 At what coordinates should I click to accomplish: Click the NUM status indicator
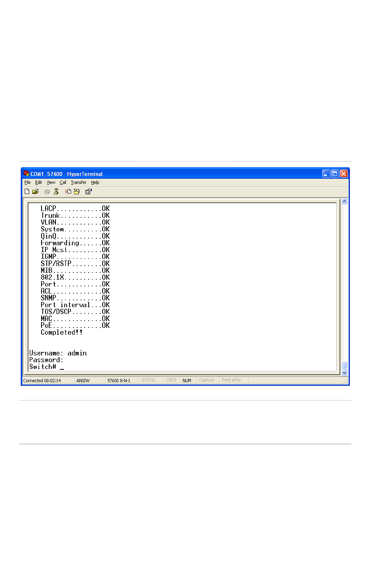(187, 381)
